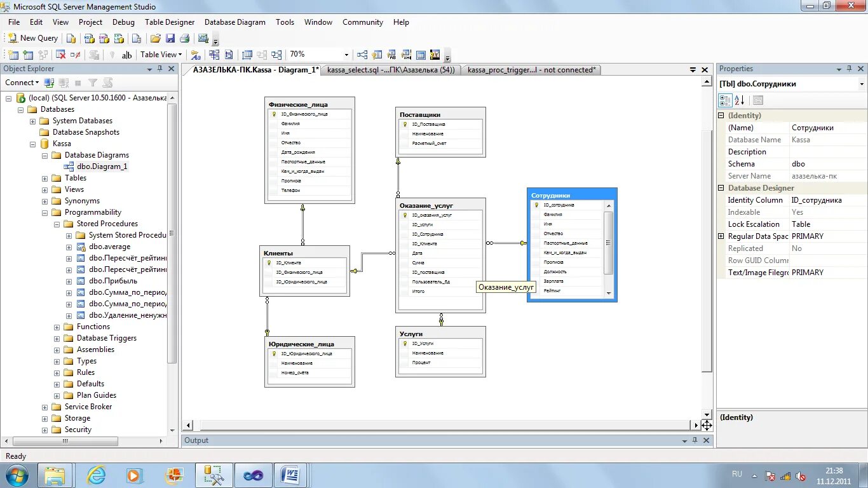Click ID_Услуги column in Услуги table

[439, 343]
